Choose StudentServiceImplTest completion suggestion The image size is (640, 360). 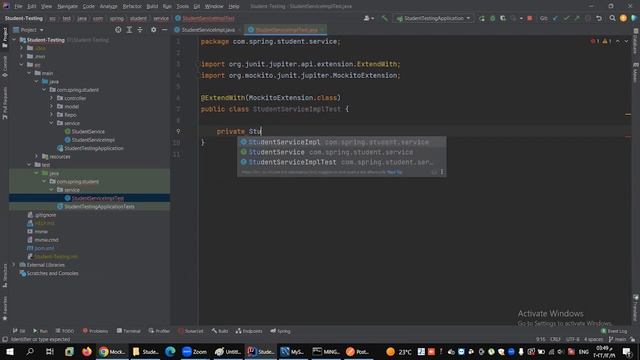342,162
